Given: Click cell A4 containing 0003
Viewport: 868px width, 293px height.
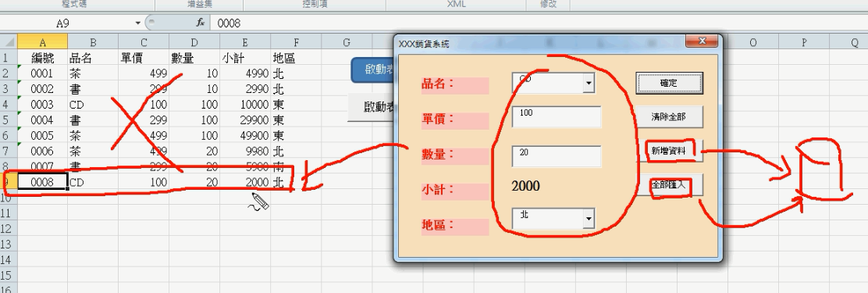Looking at the screenshot, I should click(43, 104).
